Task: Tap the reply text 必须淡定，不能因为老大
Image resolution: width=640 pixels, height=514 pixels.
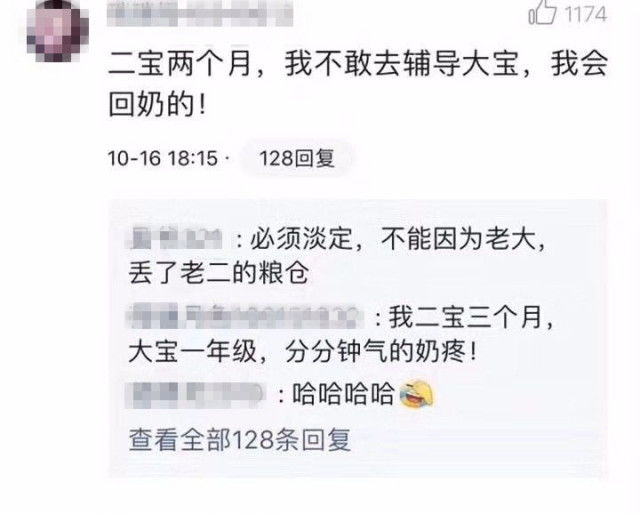Action: (397, 238)
